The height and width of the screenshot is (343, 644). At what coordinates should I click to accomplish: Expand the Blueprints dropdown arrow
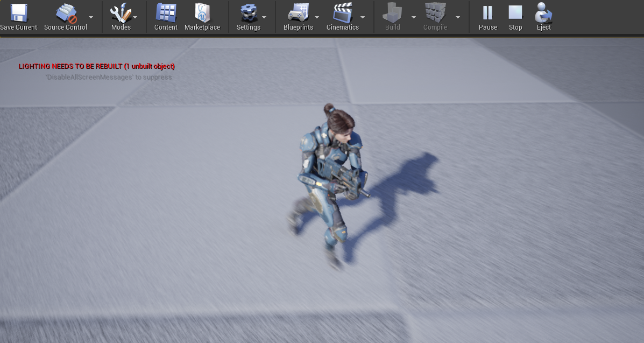point(317,17)
